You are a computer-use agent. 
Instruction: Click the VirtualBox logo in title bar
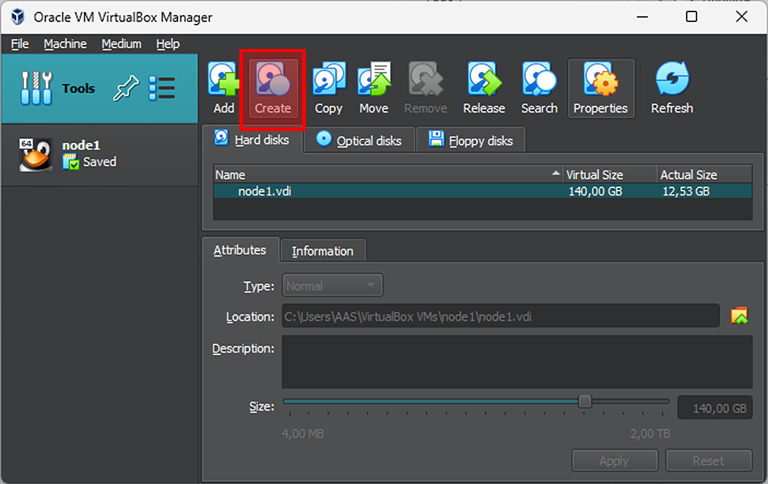(x=18, y=17)
